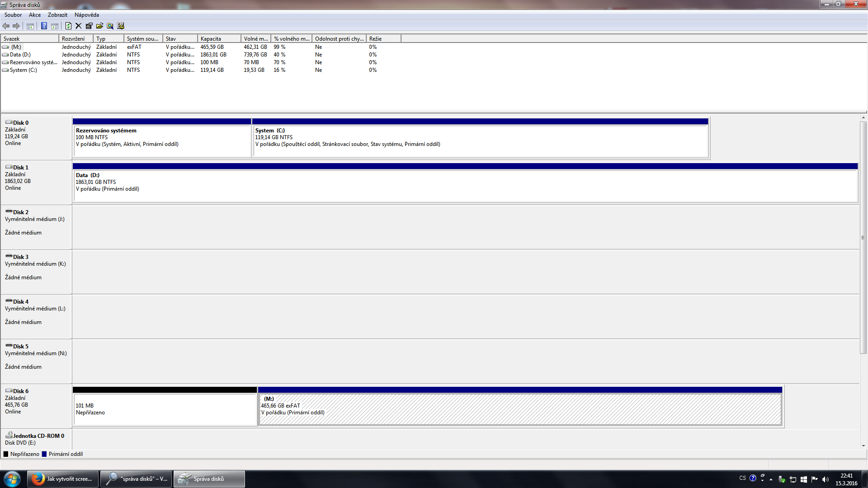Click the magnifier search toolbar icon
The width and height of the screenshot is (868, 488).
click(x=110, y=26)
